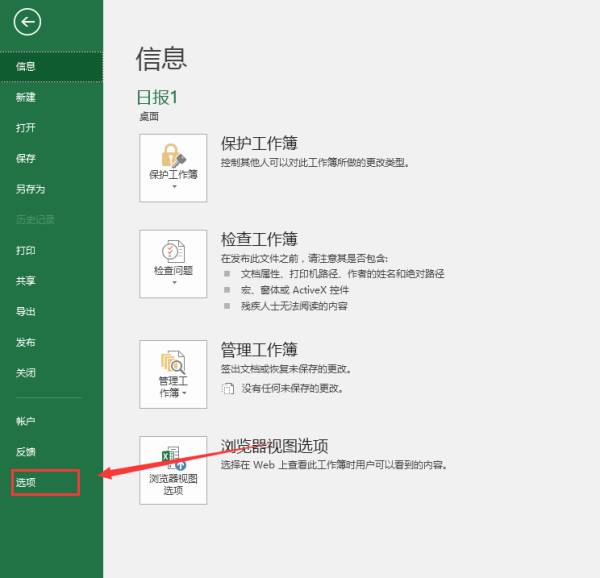Select 打开 in the sidebar
The height and width of the screenshot is (578, 600).
point(51,128)
